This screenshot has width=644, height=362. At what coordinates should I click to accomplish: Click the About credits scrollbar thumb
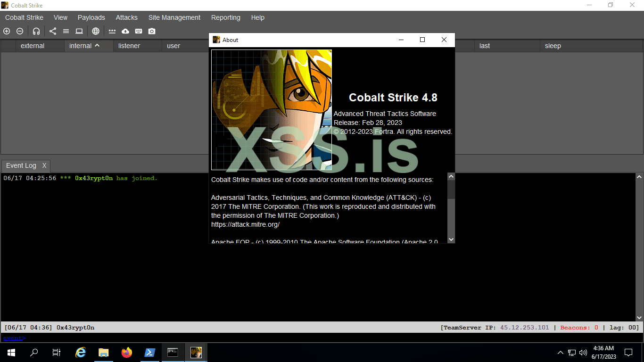[x=451, y=189]
